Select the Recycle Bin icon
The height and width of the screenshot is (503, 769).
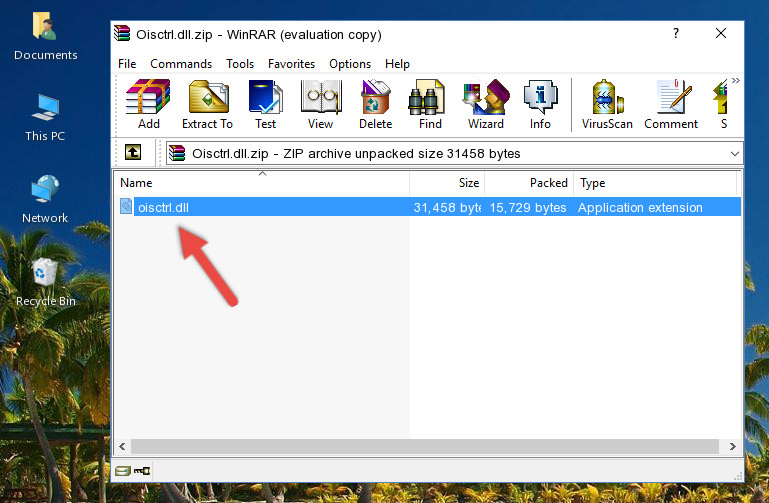tap(45, 283)
